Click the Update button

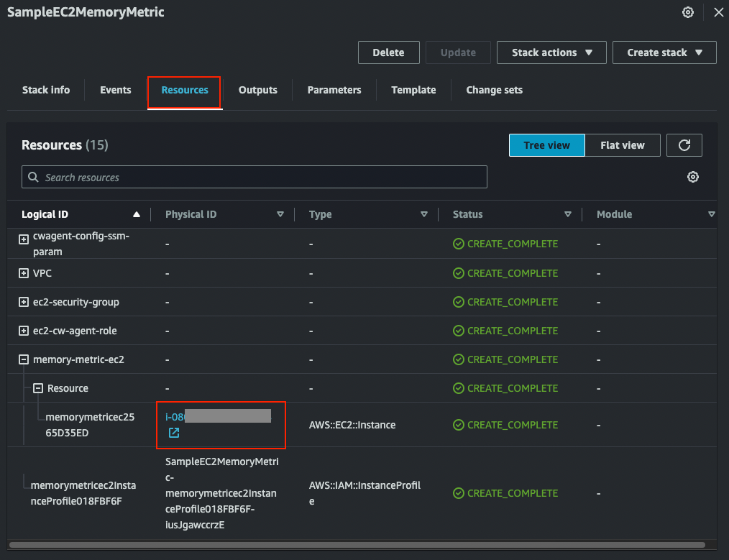(x=458, y=52)
